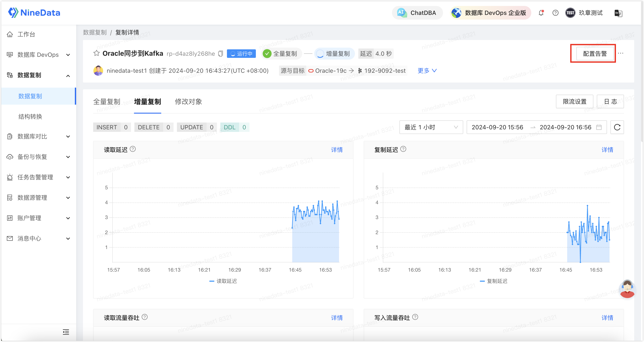Open the customer service chat avatar
Image resolution: width=644 pixels, height=342 pixels.
[627, 289]
